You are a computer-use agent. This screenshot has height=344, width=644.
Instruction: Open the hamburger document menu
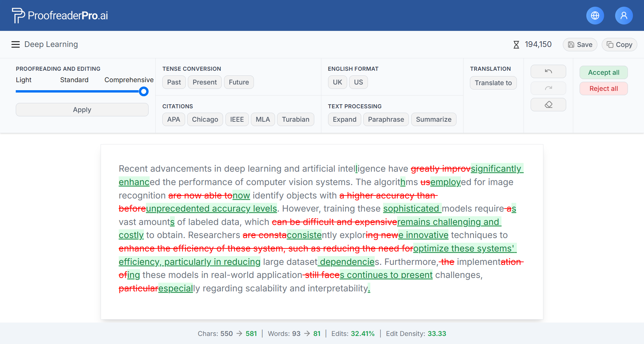tap(15, 44)
